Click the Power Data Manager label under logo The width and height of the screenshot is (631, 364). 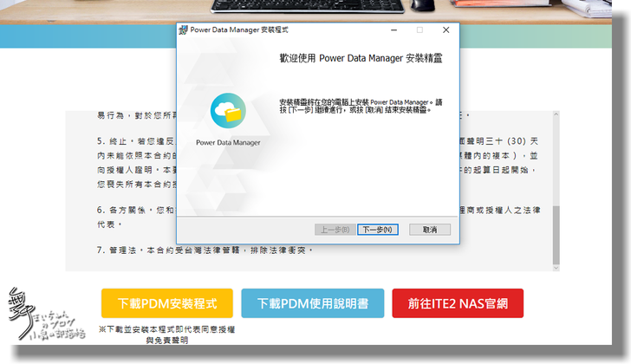[x=228, y=142]
